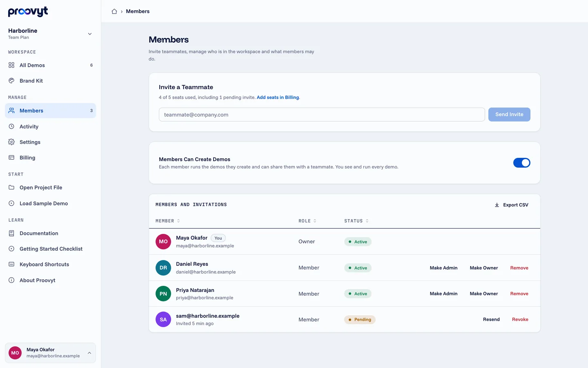Image resolution: width=588 pixels, height=368 pixels.
Task: Click the Export CSV download icon
Action: click(497, 205)
